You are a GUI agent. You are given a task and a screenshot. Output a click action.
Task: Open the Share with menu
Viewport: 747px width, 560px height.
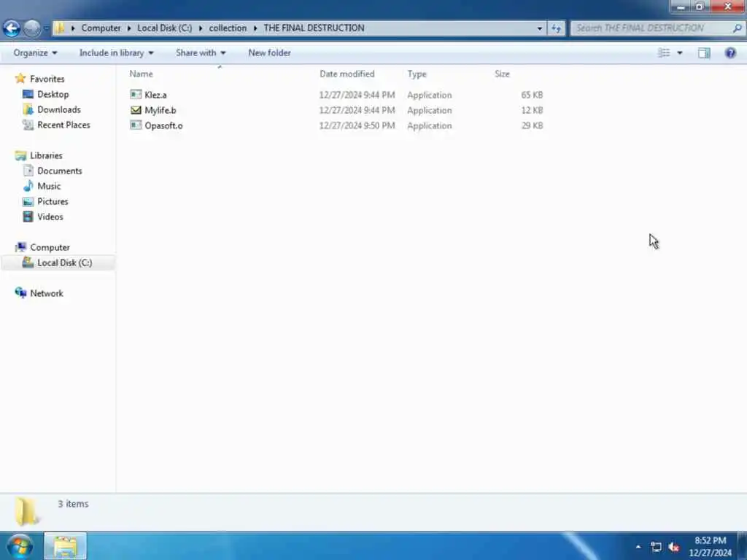click(201, 52)
